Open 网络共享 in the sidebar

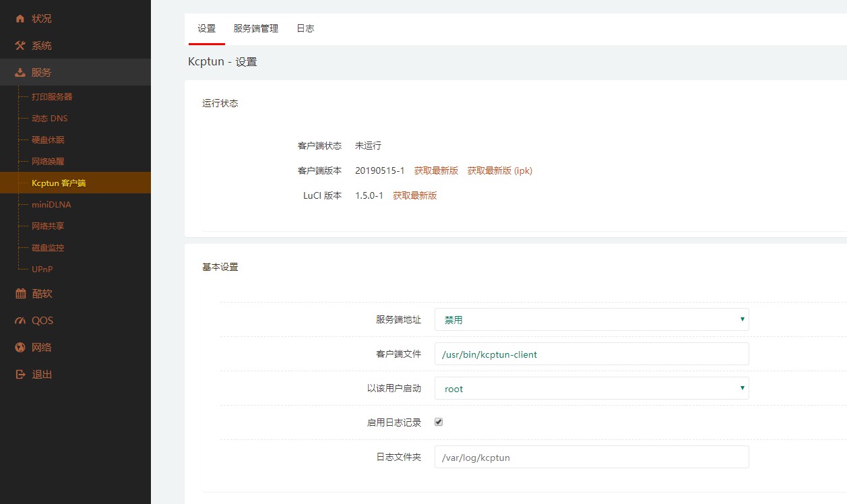tap(48, 226)
